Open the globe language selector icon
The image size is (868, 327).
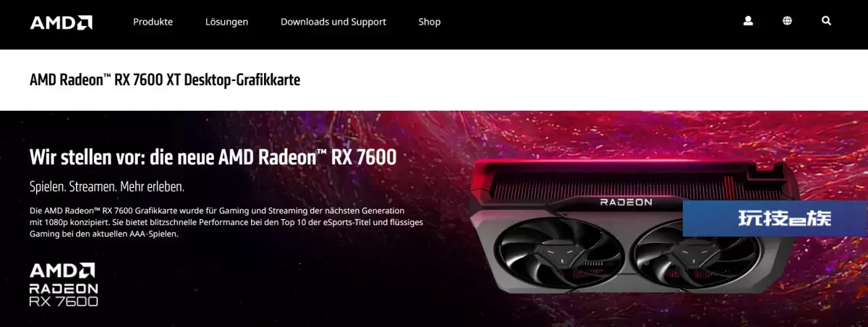click(x=787, y=22)
